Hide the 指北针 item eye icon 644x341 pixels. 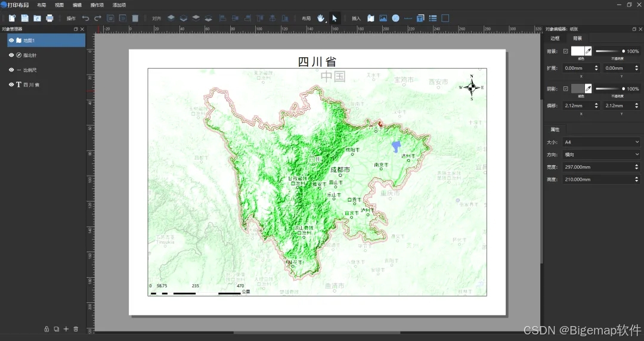click(x=11, y=55)
